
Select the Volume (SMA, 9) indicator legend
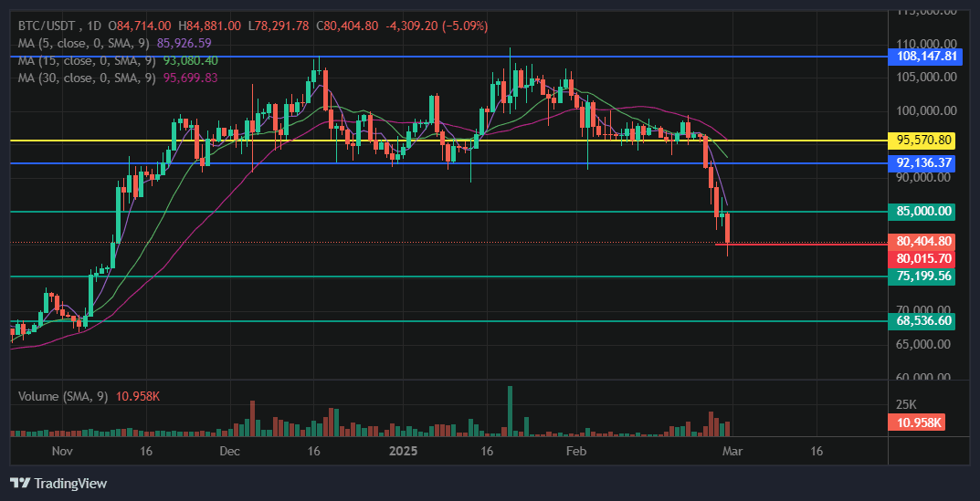pos(63,397)
